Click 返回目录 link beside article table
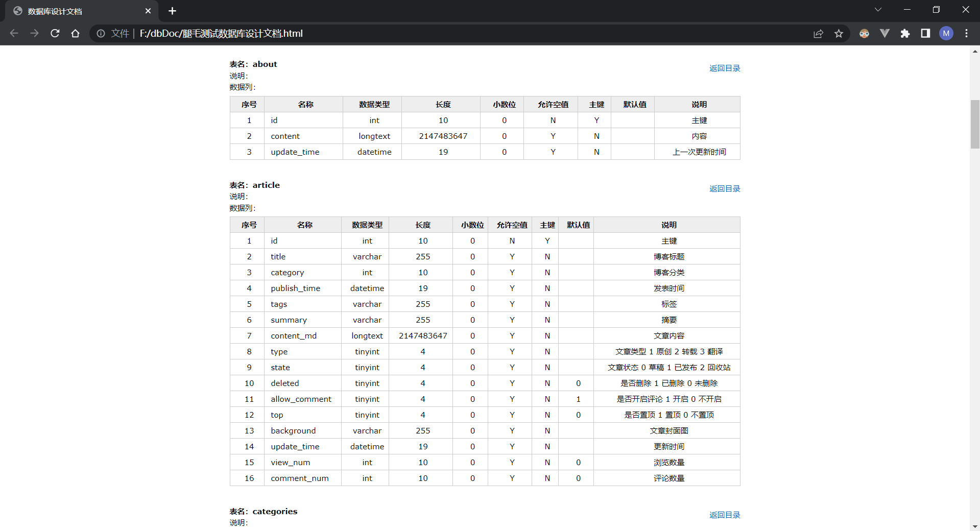Image resolution: width=980 pixels, height=531 pixels. pyautogui.click(x=725, y=188)
